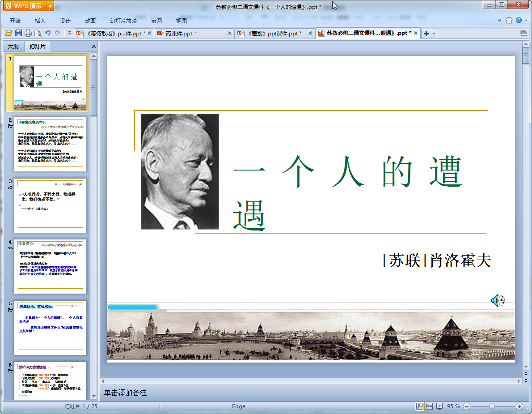Expand the quick access toolbar options
The height and width of the screenshot is (414, 532).
(x=69, y=33)
